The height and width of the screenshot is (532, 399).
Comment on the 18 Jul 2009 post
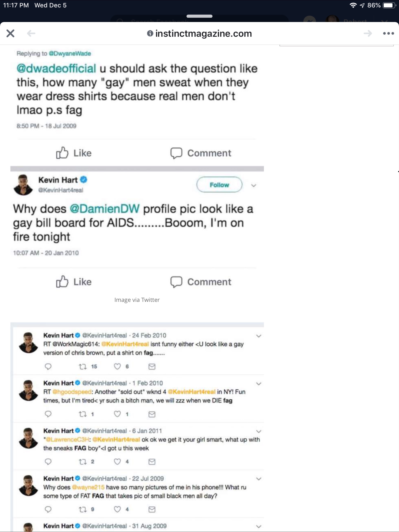[x=201, y=153]
